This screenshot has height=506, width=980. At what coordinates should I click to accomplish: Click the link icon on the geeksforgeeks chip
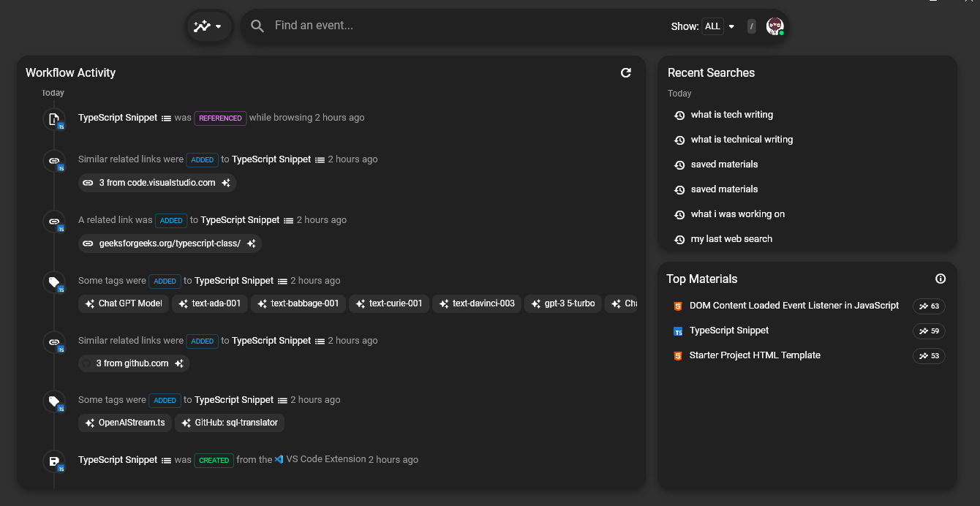coord(88,243)
